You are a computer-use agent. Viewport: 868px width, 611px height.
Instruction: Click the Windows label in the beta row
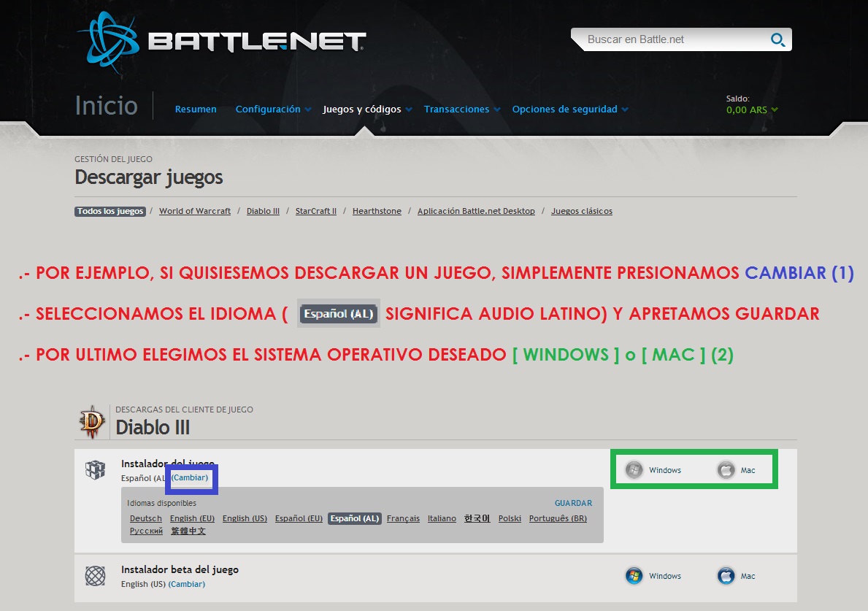point(665,576)
